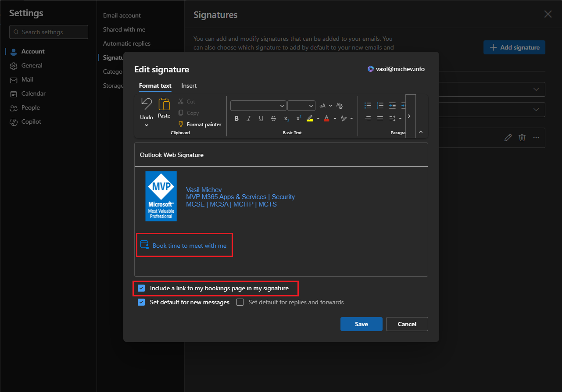Expand the text styles dropdown arrow
This screenshot has height=392, width=562.
click(x=351, y=118)
